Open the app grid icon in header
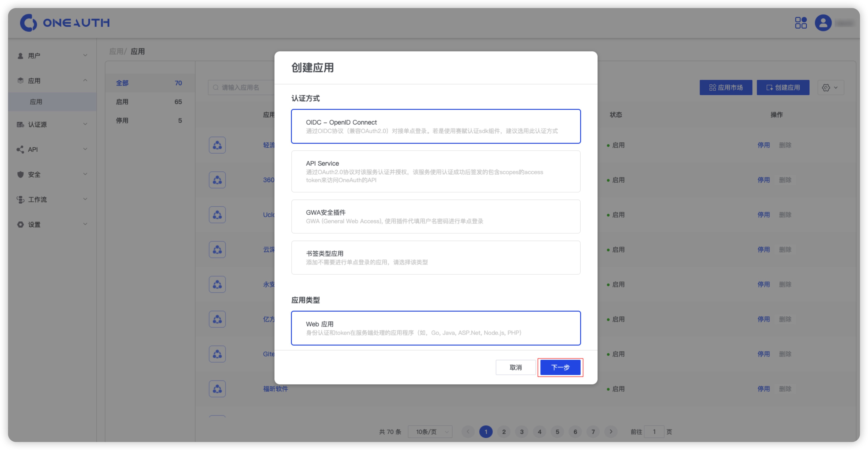 pyautogui.click(x=801, y=23)
